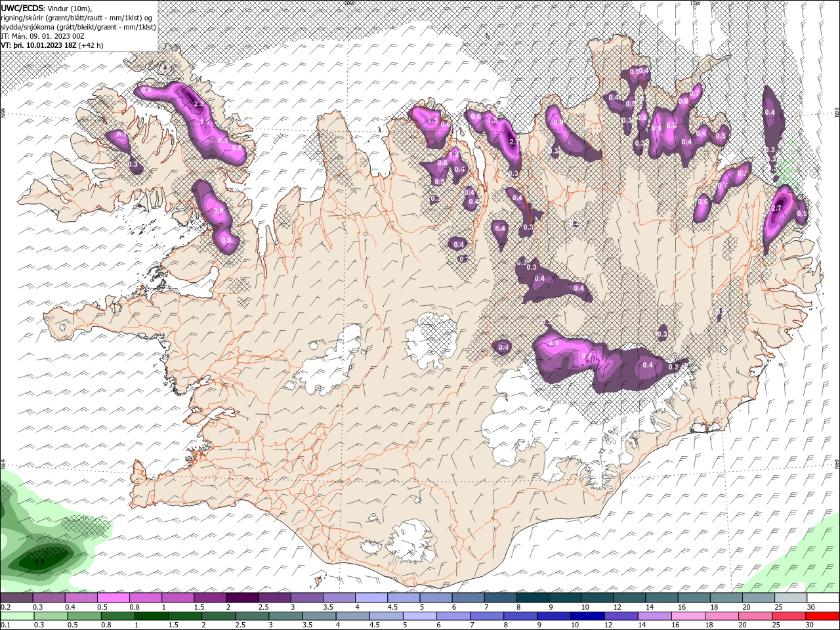Click rain scale swatch between 14 and 16
Screen dimensions: 840x630
(x=654, y=616)
